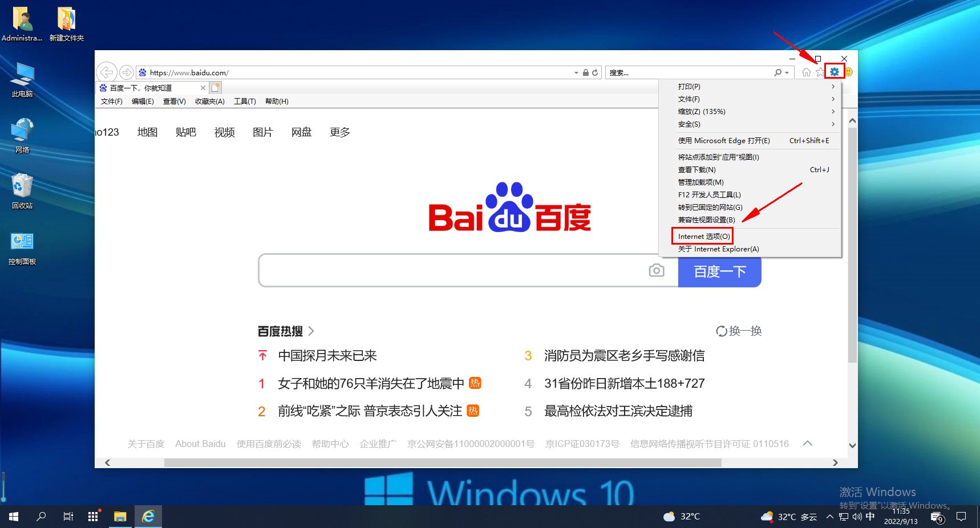Image resolution: width=980 pixels, height=528 pixels.
Task: Open the 工具(T) menu
Action: (x=245, y=101)
